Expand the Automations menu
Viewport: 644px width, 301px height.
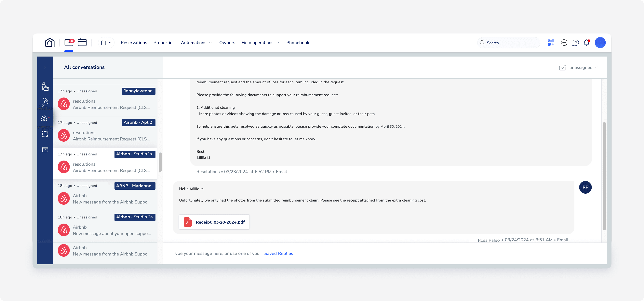[x=196, y=43]
